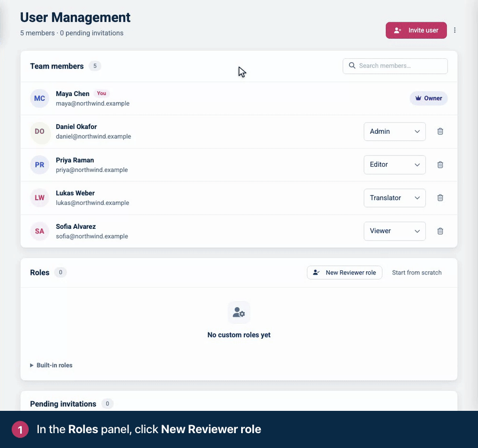
Task: Click email priya@northwind.example
Action: point(92,170)
